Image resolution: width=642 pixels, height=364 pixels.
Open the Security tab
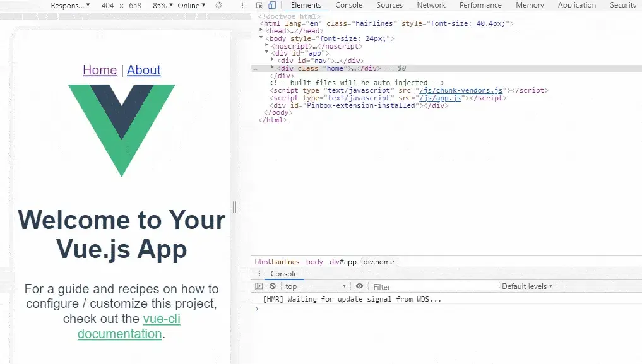[x=623, y=5]
